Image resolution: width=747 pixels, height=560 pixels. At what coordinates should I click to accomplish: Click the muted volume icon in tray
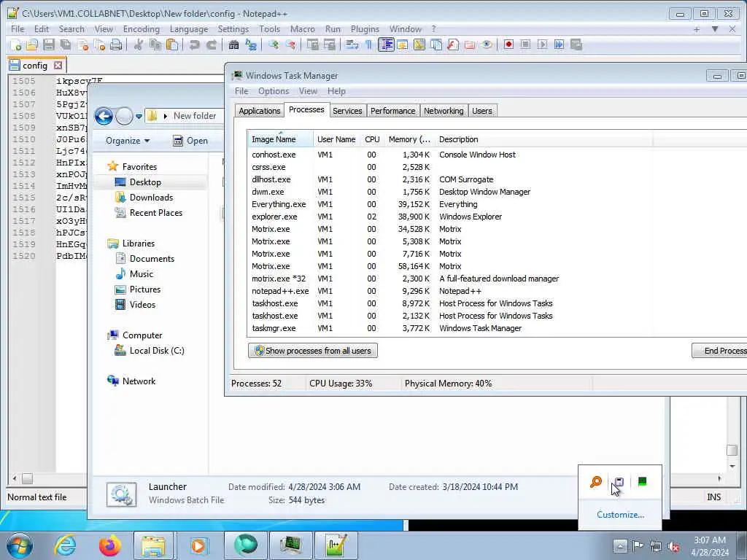pos(673,546)
